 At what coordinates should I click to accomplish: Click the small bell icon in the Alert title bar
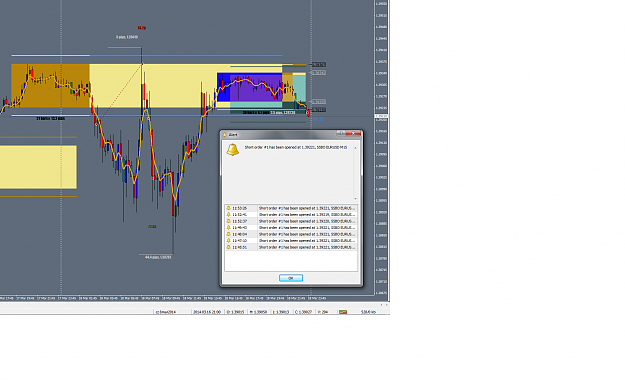(225, 135)
